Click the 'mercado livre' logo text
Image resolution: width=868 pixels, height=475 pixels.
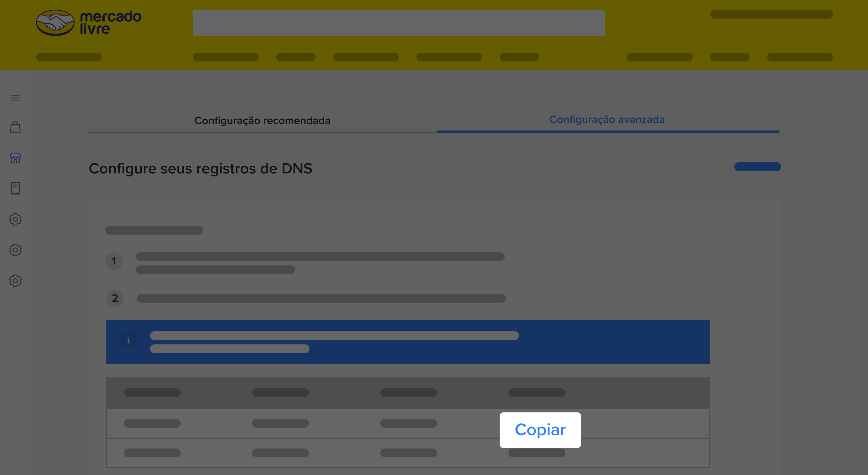110,23
